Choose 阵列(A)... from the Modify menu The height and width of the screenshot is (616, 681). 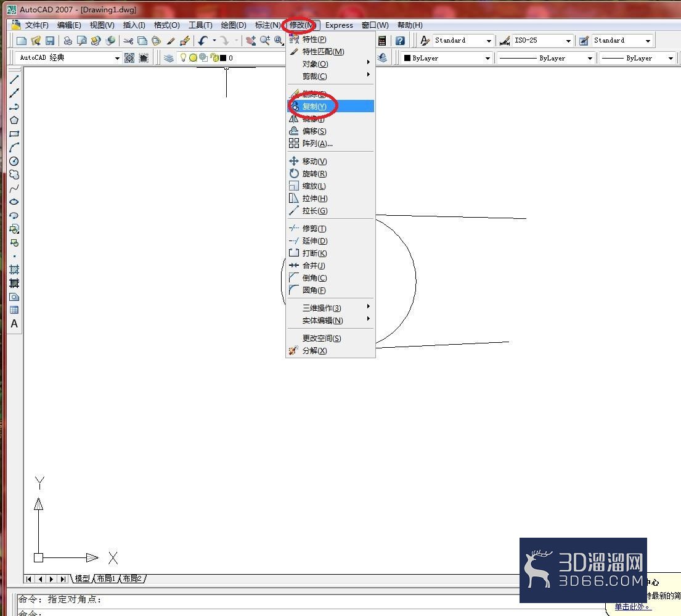[x=330, y=143]
